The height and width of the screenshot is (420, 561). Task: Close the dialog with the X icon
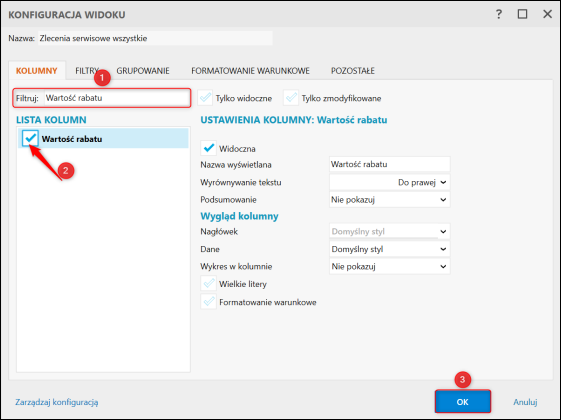point(547,14)
